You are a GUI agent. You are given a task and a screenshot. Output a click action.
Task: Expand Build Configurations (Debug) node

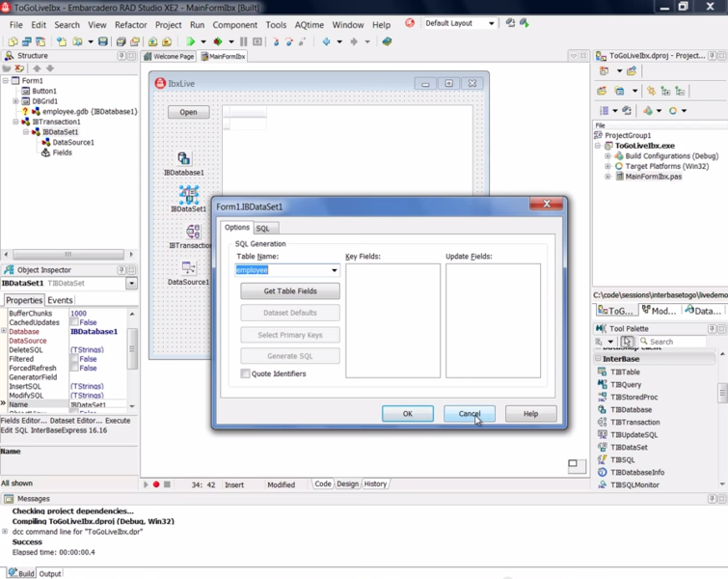(x=607, y=155)
